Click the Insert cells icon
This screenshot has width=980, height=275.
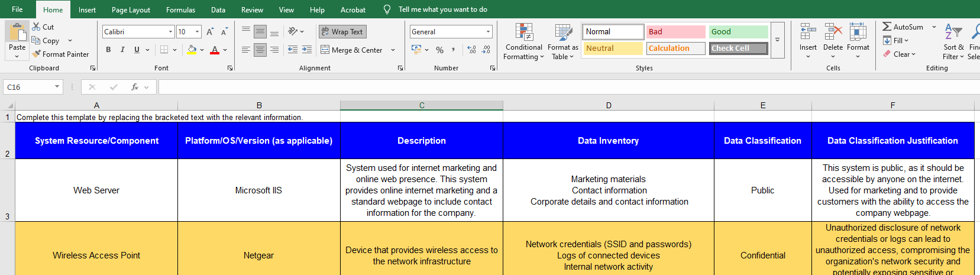click(808, 31)
